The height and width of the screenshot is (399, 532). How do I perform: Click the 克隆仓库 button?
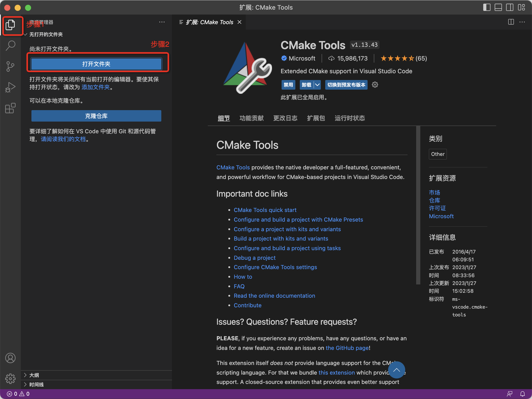[x=96, y=116]
